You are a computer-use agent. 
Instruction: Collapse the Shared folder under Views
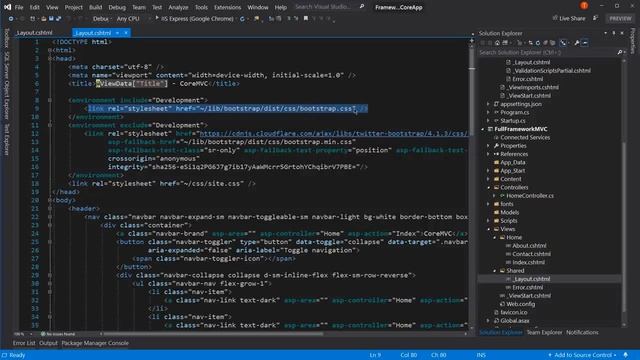point(494,271)
